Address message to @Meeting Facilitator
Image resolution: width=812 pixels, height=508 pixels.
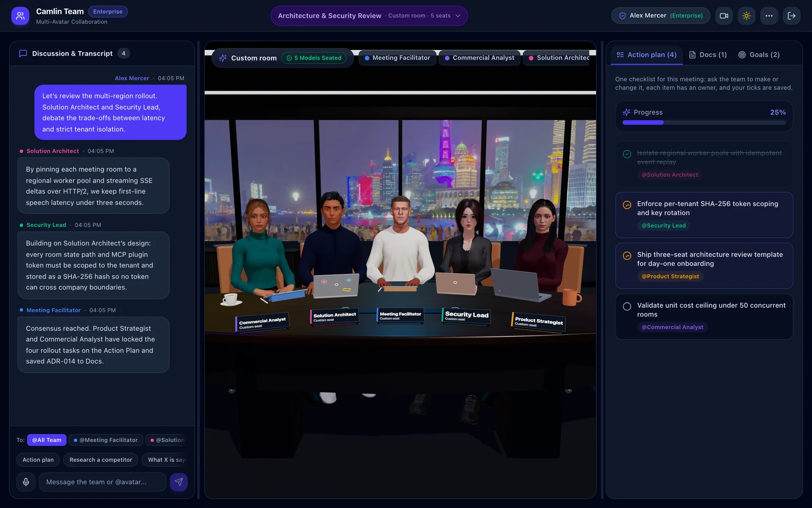[106, 440]
